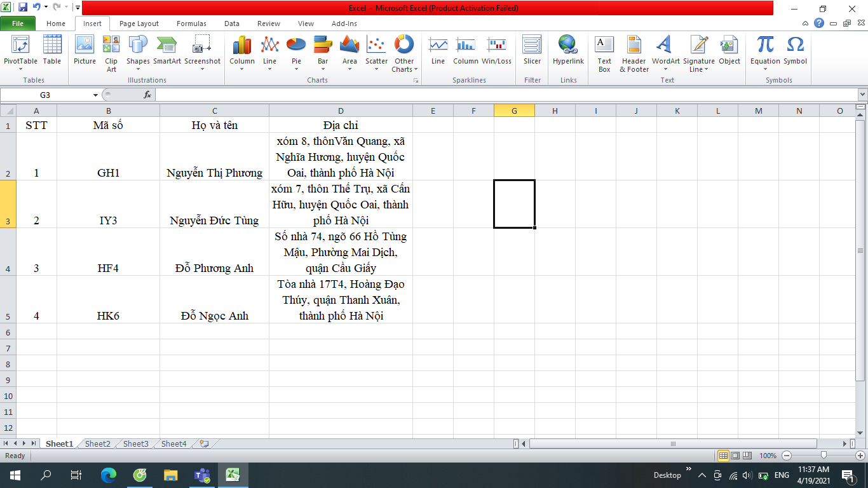
Task: Insert a Hyperlink
Action: tap(568, 51)
